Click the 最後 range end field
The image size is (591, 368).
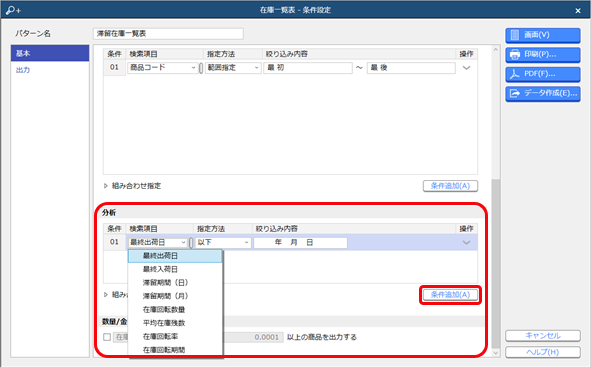(411, 68)
